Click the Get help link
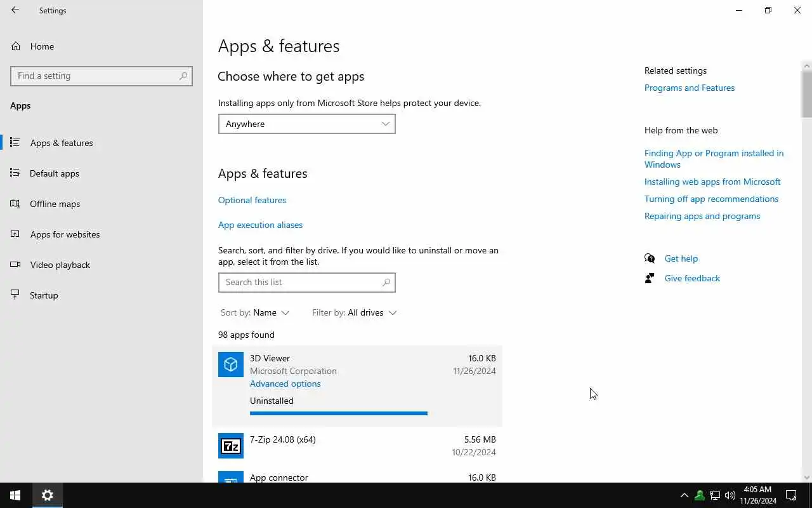The height and width of the screenshot is (508, 812). coord(681,258)
